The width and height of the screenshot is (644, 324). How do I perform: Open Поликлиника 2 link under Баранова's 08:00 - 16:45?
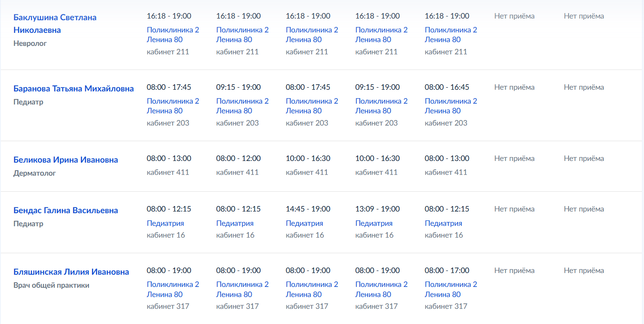click(x=451, y=101)
